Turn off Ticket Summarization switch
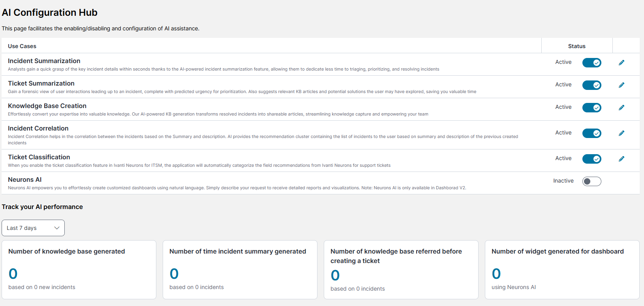The height and width of the screenshot is (306, 644). (591, 85)
